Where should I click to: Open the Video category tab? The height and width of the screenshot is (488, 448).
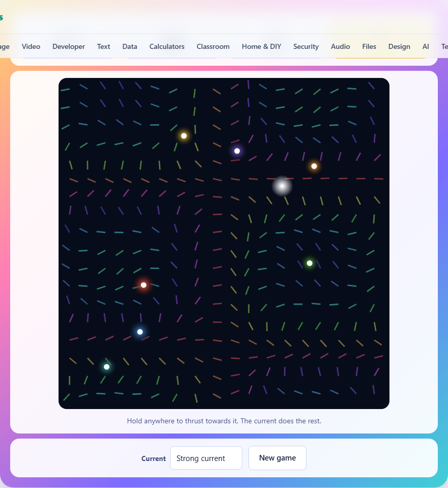31,46
